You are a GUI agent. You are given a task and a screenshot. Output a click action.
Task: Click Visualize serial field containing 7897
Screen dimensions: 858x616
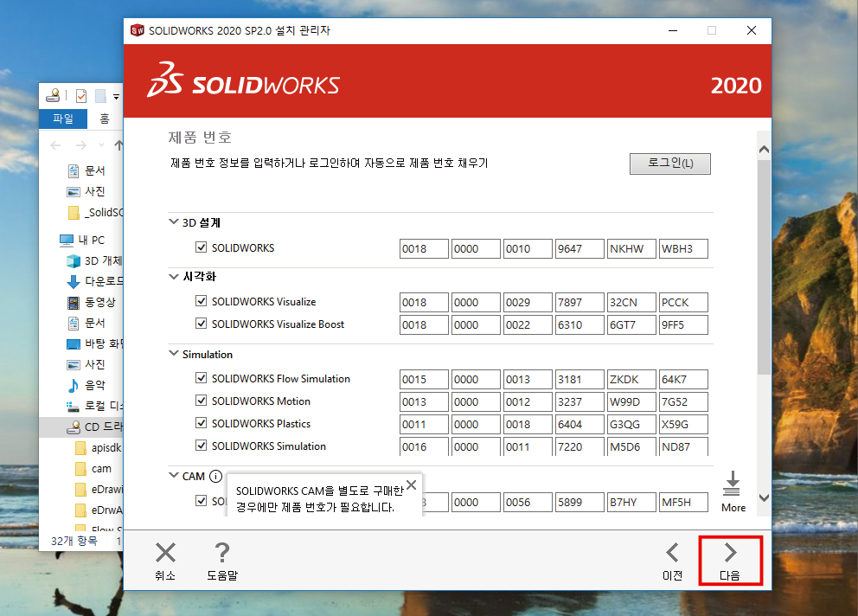(579, 302)
